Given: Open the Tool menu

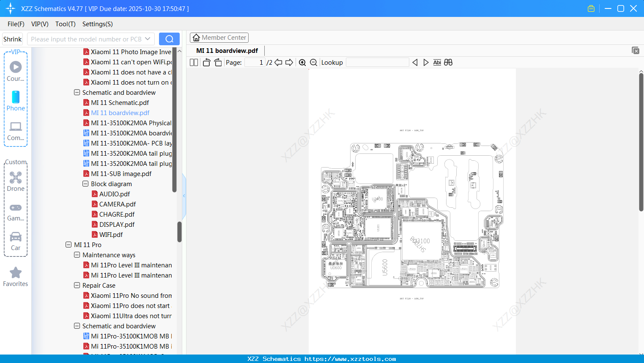Looking at the screenshot, I should [65, 24].
